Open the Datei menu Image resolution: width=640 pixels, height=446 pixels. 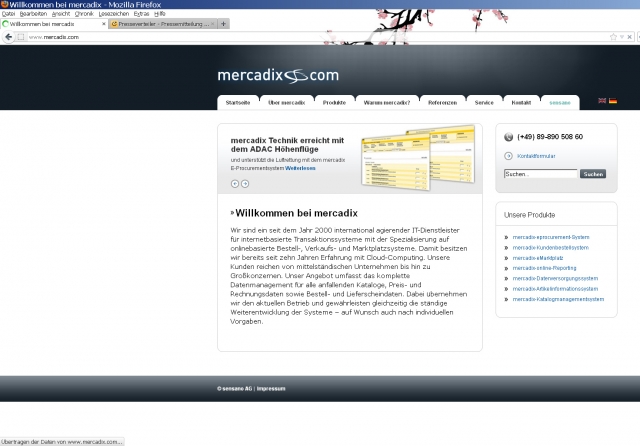8,13
